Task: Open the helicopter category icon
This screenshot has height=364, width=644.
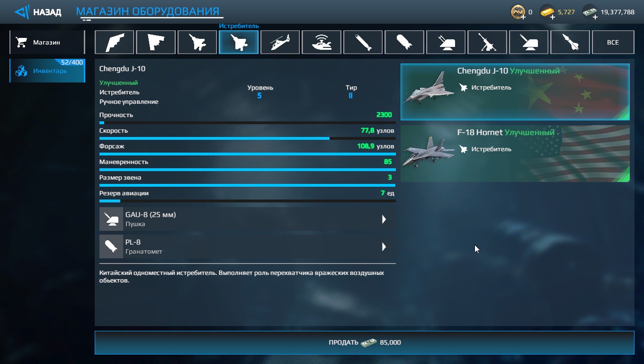Action: (280, 42)
